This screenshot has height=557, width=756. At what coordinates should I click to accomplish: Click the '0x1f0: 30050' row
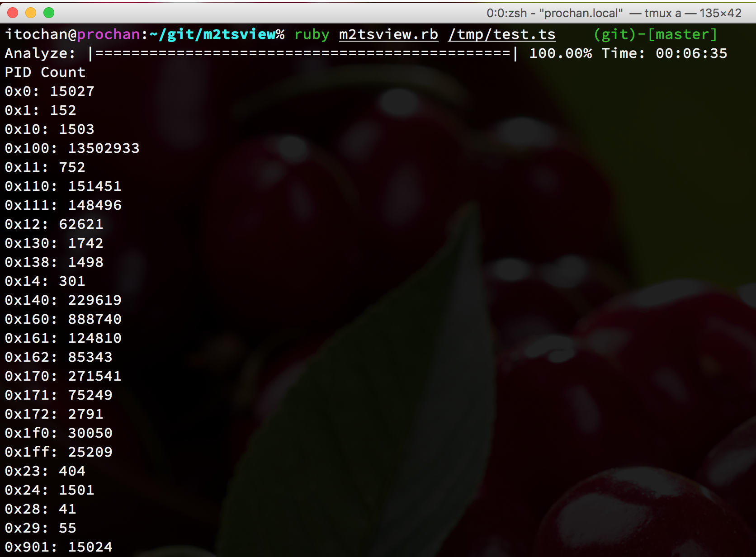[x=58, y=433]
